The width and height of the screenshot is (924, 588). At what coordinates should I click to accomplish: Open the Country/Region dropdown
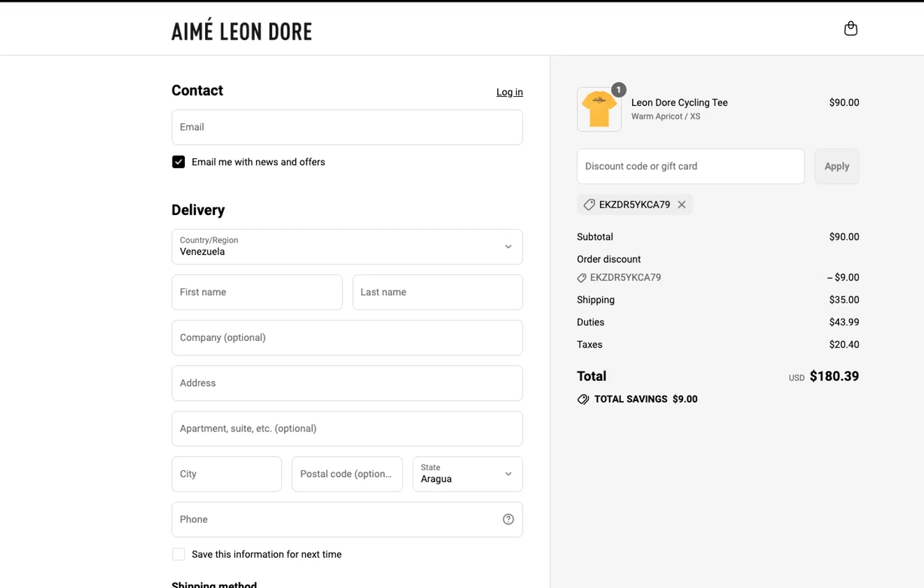pyautogui.click(x=347, y=247)
